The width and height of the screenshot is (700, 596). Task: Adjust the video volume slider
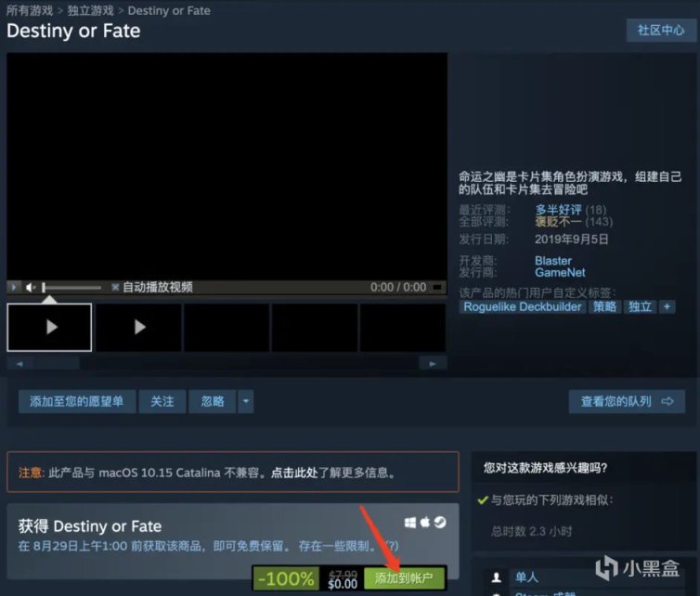(x=71, y=288)
